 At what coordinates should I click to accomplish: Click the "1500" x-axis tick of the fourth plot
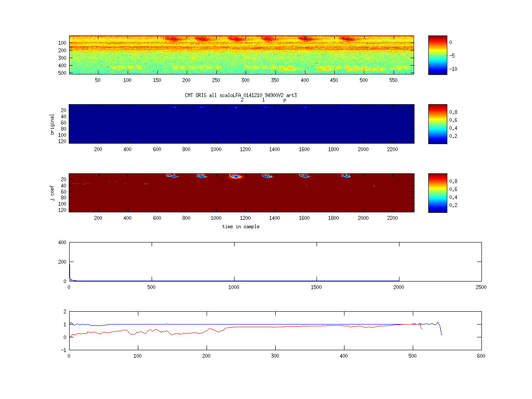pyautogui.click(x=317, y=287)
